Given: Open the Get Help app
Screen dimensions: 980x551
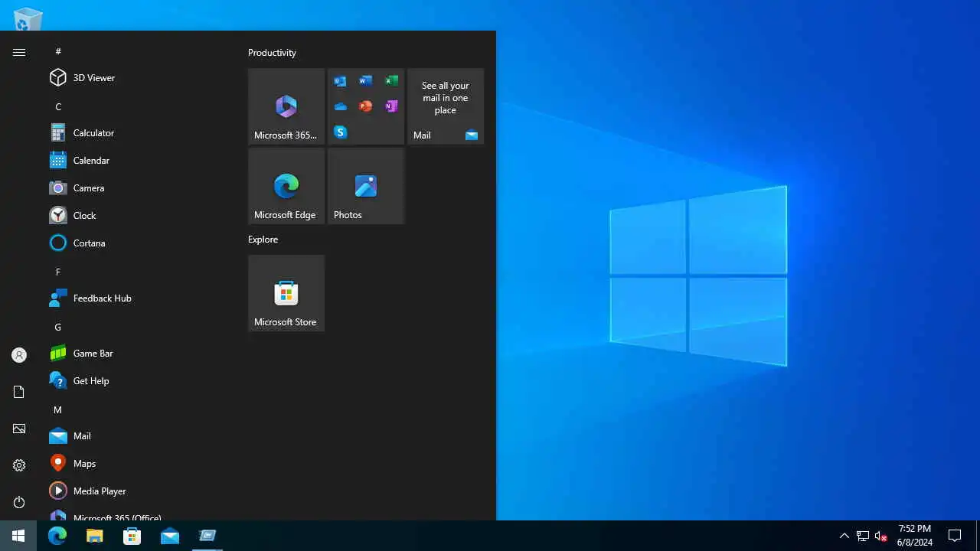Looking at the screenshot, I should tap(139, 380).
